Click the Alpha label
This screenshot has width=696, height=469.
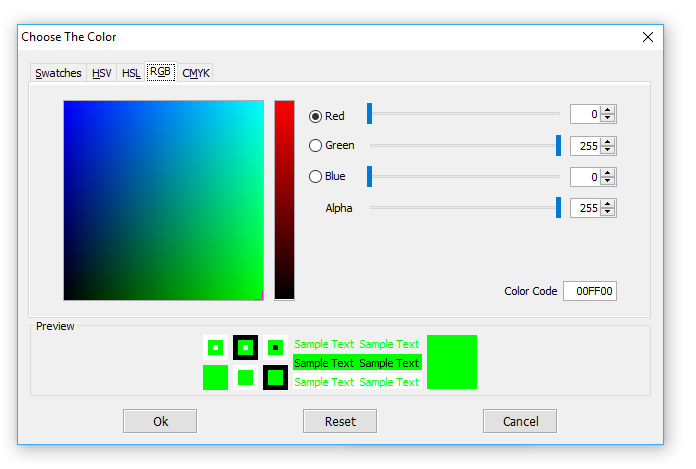click(x=339, y=208)
